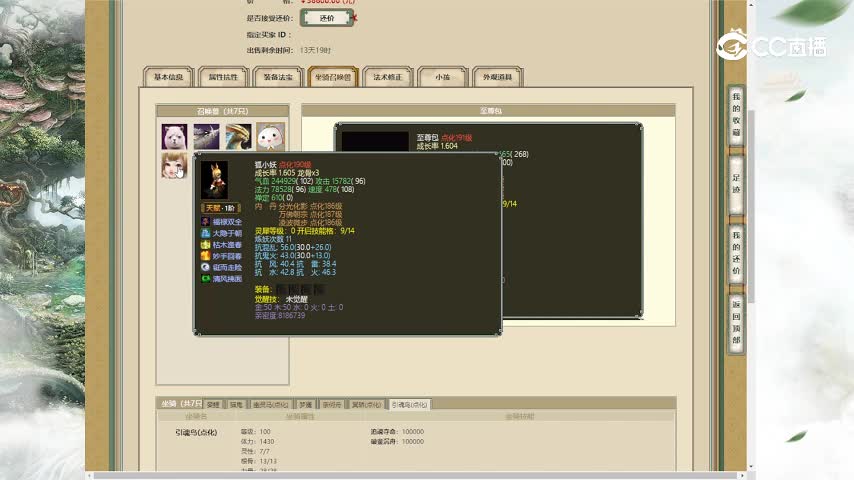Click the 清风拂面 skill icon
Viewport: 854px width, 480px height.
point(205,278)
